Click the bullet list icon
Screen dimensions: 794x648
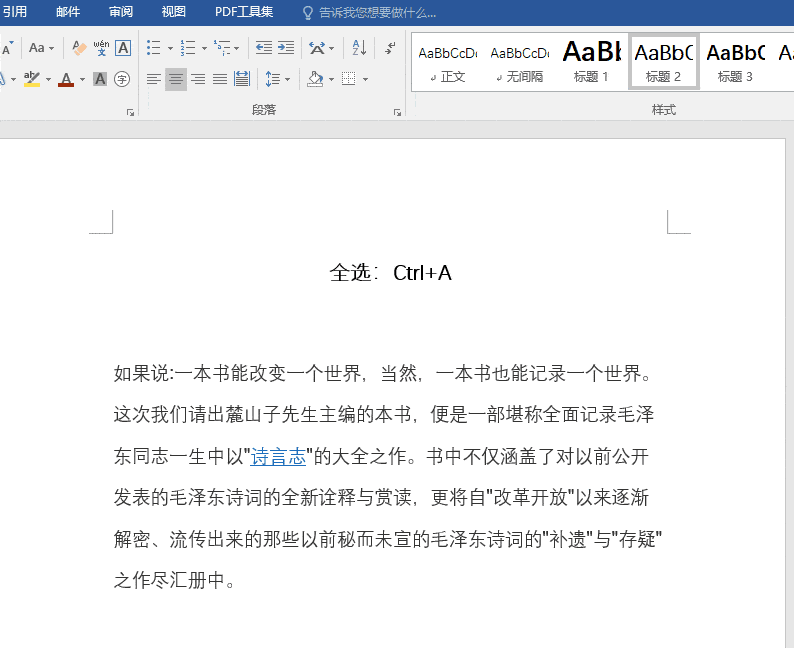(x=153, y=48)
